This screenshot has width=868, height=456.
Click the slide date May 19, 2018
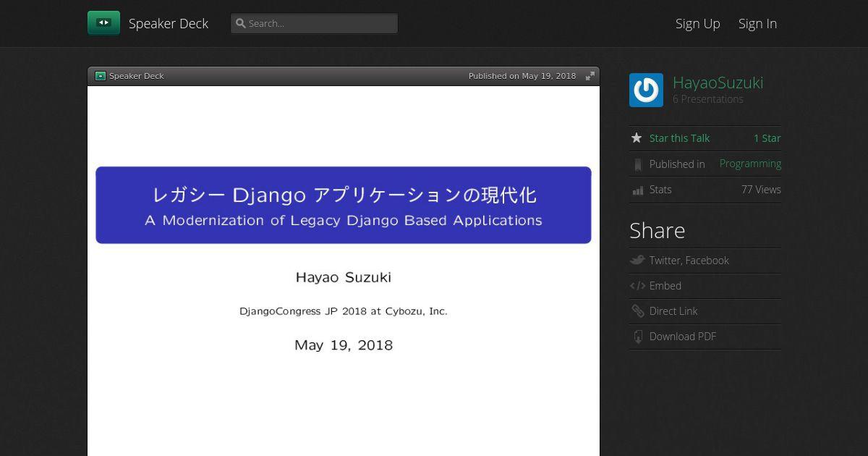pyautogui.click(x=344, y=345)
